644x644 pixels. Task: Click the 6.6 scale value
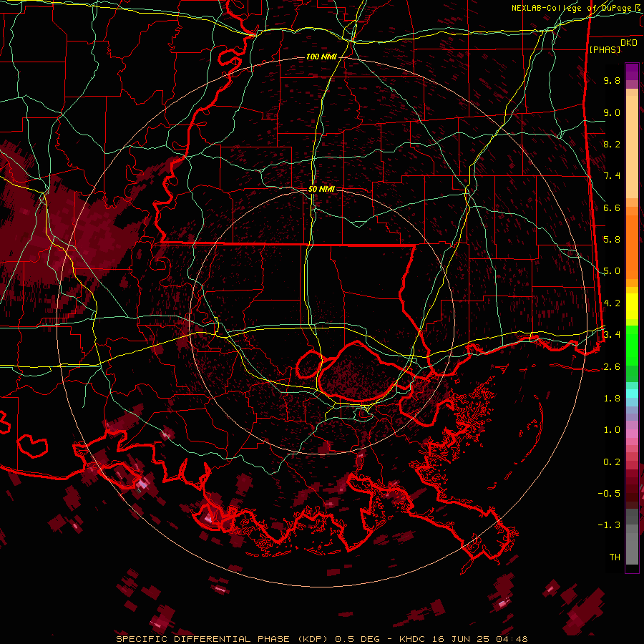pos(612,208)
